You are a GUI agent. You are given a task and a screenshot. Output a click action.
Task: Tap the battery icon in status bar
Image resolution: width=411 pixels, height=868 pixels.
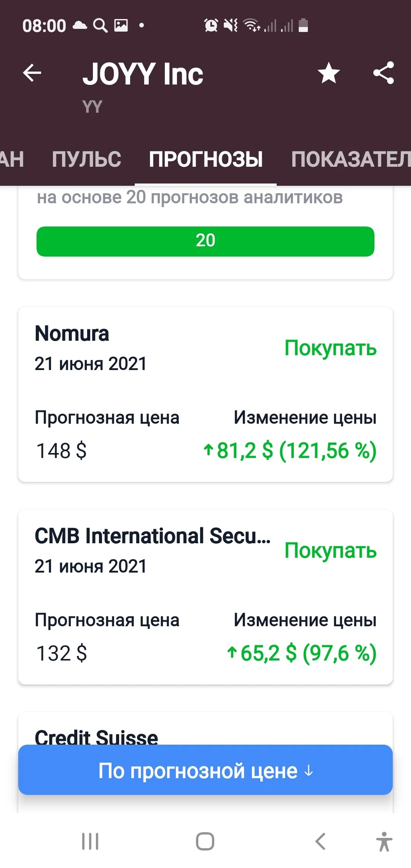point(303,26)
